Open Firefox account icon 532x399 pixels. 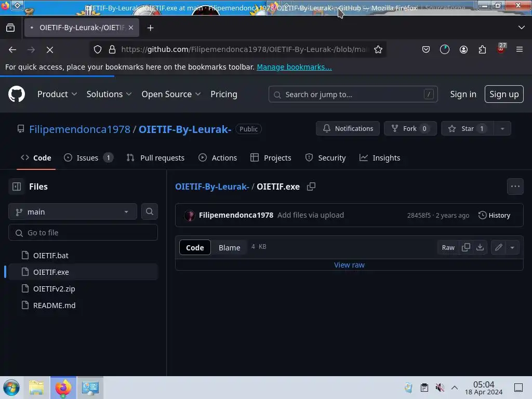tap(463, 49)
